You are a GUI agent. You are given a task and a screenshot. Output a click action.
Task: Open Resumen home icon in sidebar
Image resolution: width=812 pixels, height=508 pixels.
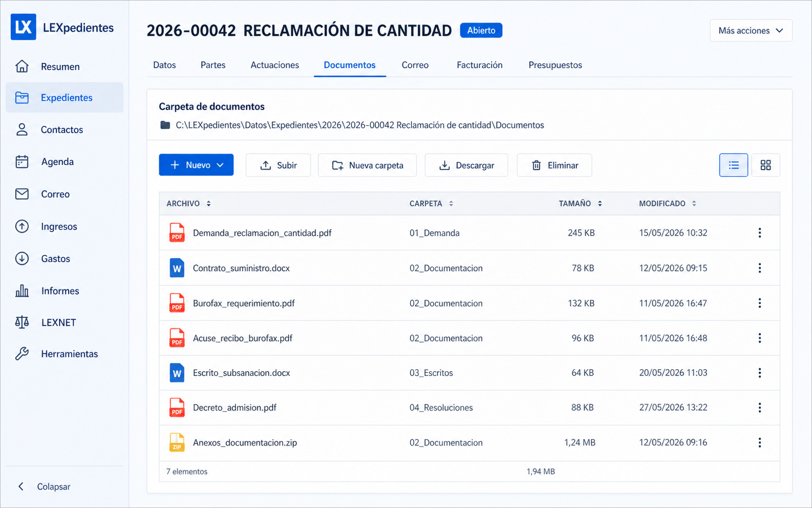22,66
